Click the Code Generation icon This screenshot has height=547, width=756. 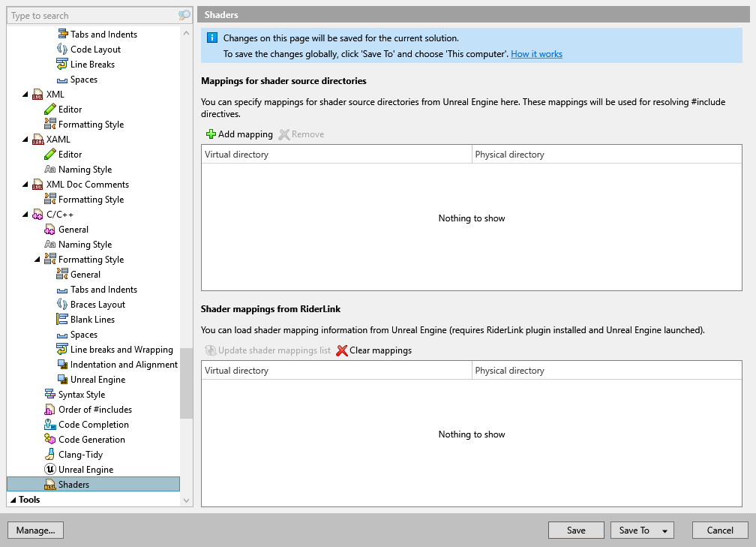tap(49, 439)
